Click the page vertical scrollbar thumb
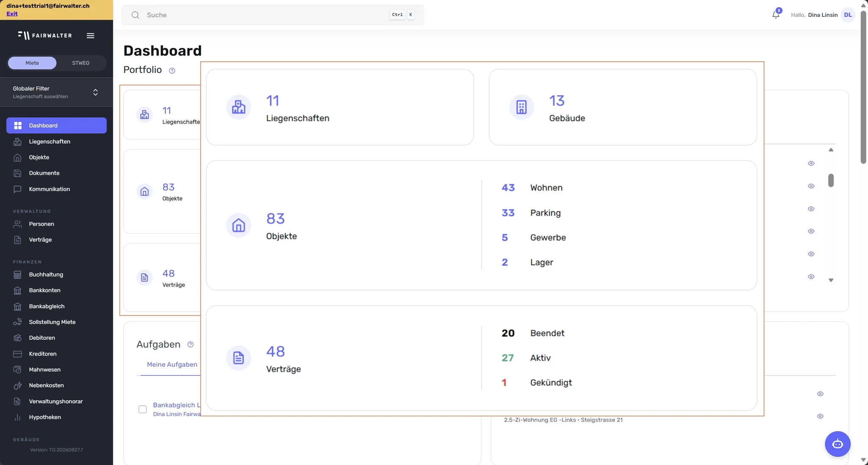The width and height of the screenshot is (868, 465). (x=863, y=87)
